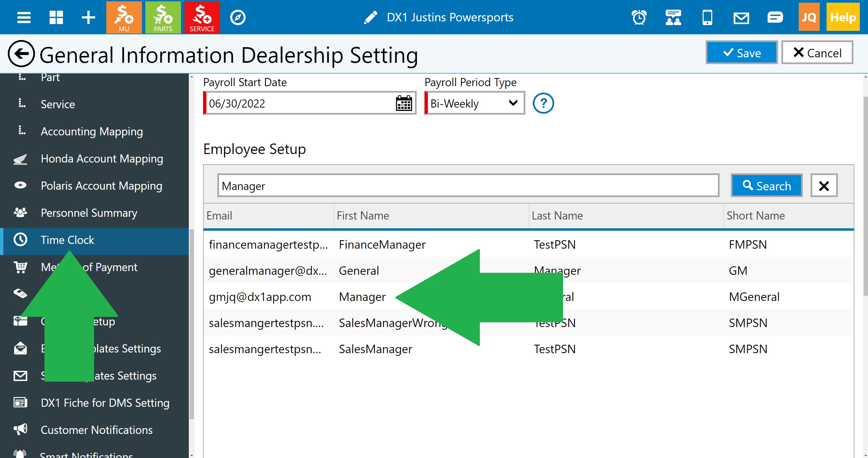Expand the Payroll Period Type dropdown
The width and height of the screenshot is (868, 458).
point(474,103)
